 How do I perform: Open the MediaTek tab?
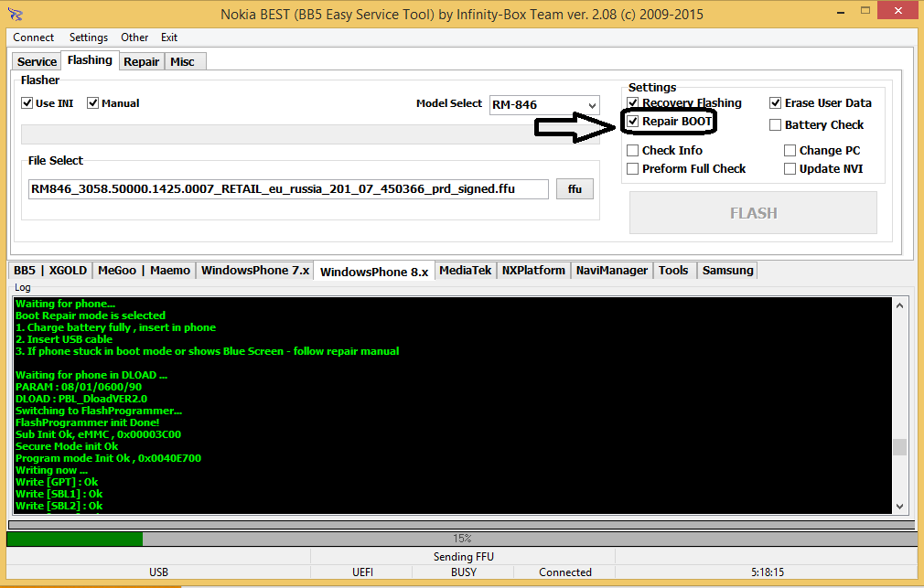click(x=466, y=271)
